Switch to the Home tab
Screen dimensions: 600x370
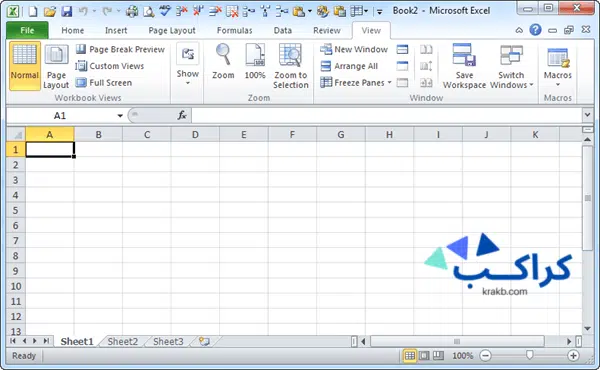pos(73,30)
